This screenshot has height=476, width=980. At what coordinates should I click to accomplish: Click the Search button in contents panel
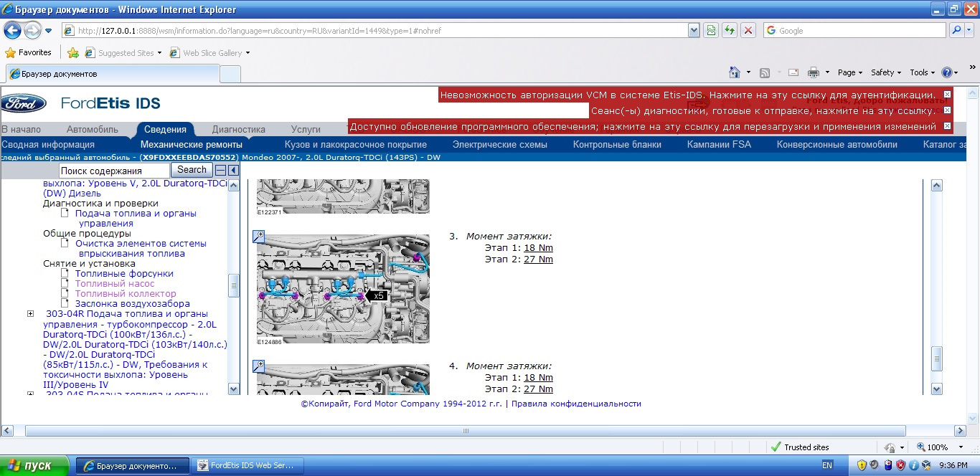click(x=192, y=170)
